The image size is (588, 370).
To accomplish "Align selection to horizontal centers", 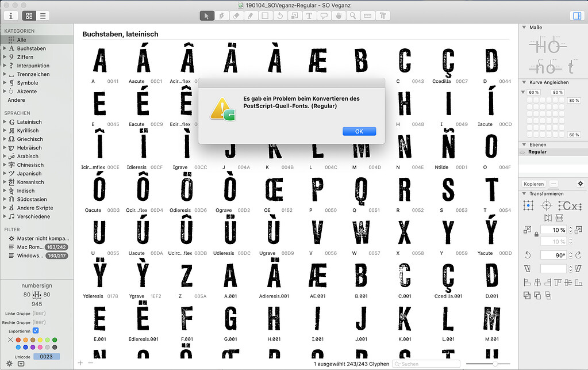I will point(537,283).
